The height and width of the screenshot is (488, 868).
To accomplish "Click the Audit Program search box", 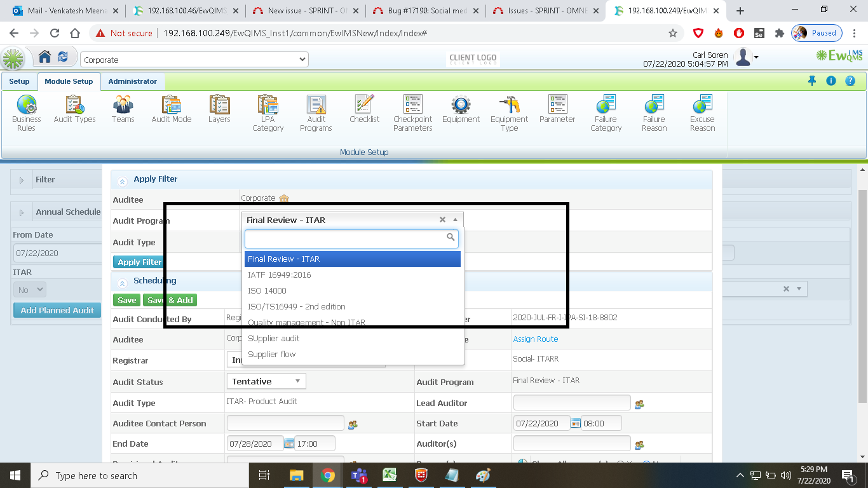I will click(352, 238).
